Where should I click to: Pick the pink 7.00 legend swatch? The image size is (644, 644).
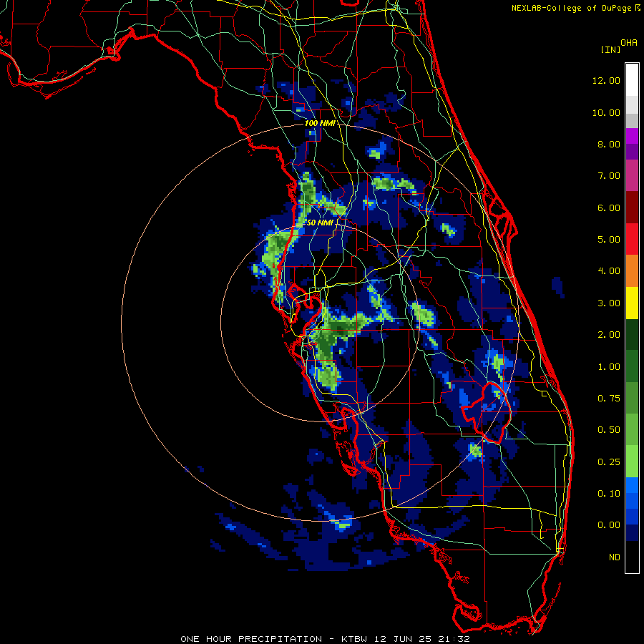pyautogui.click(x=632, y=175)
